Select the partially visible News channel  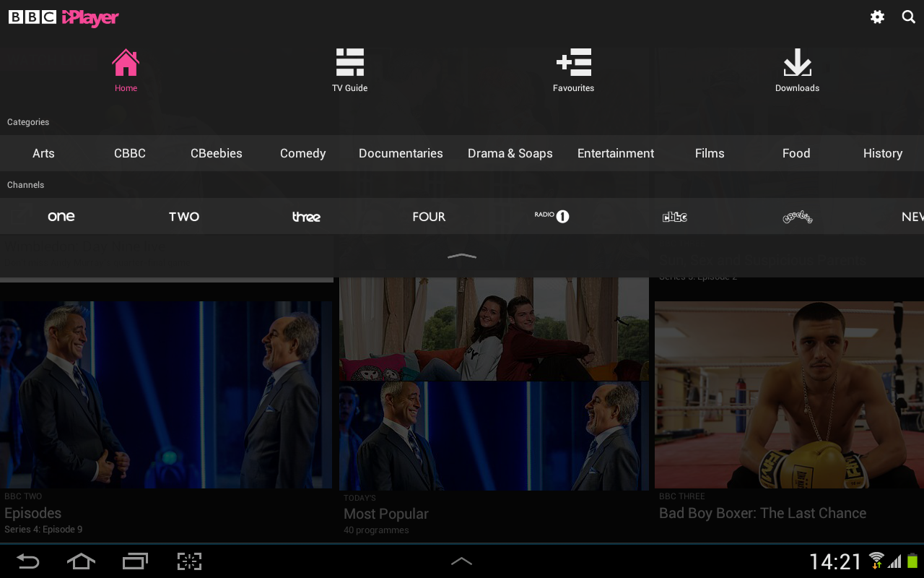[x=912, y=217]
